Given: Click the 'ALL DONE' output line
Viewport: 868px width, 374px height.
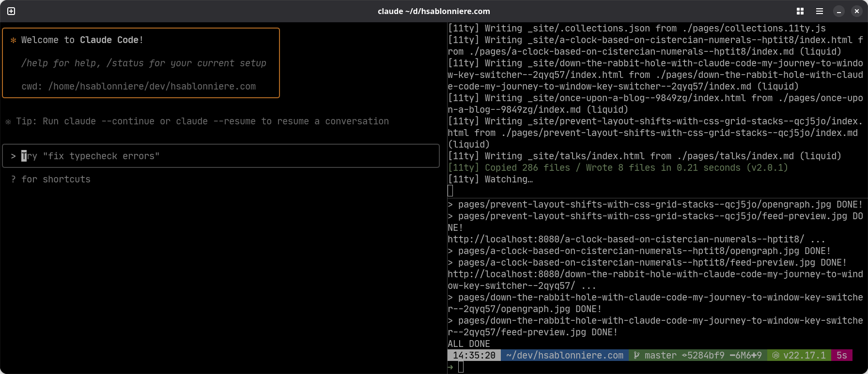Looking at the screenshot, I should (x=469, y=344).
